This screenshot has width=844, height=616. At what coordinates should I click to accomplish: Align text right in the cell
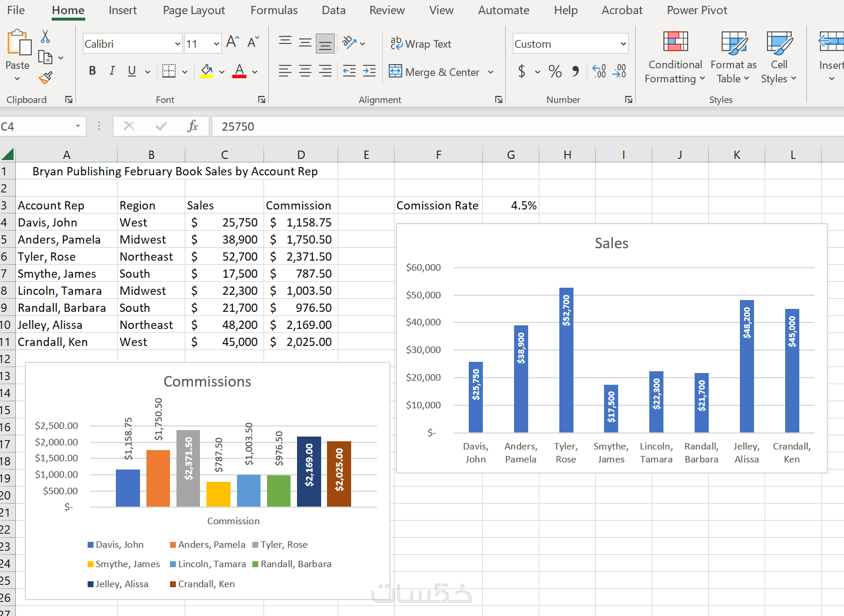tap(325, 71)
